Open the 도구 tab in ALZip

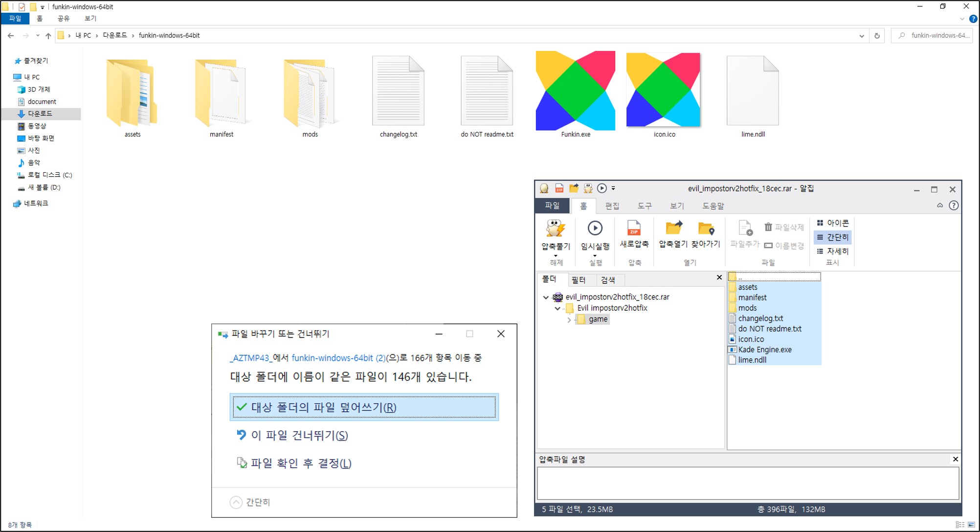[644, 206]
